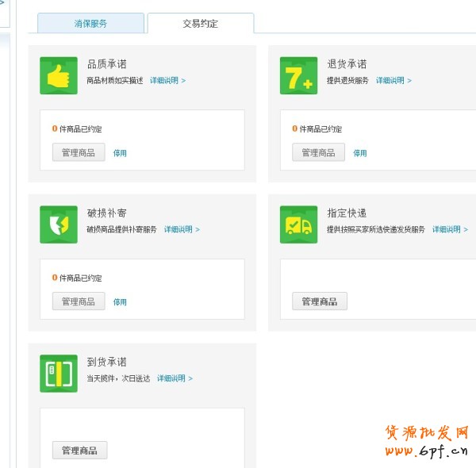The image size is (476, 468).
Task: Select the 交易约定 tab
Action: point(200,24)
